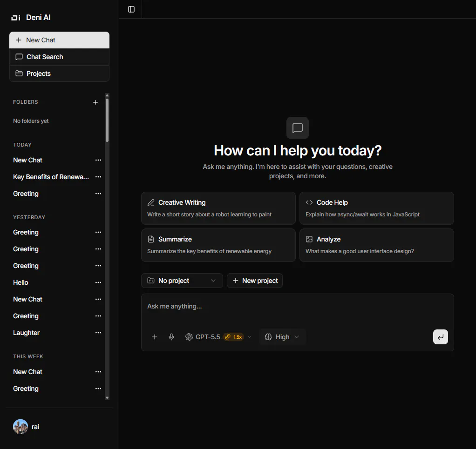Select the Summarize suggestion card

pos(218,245)
